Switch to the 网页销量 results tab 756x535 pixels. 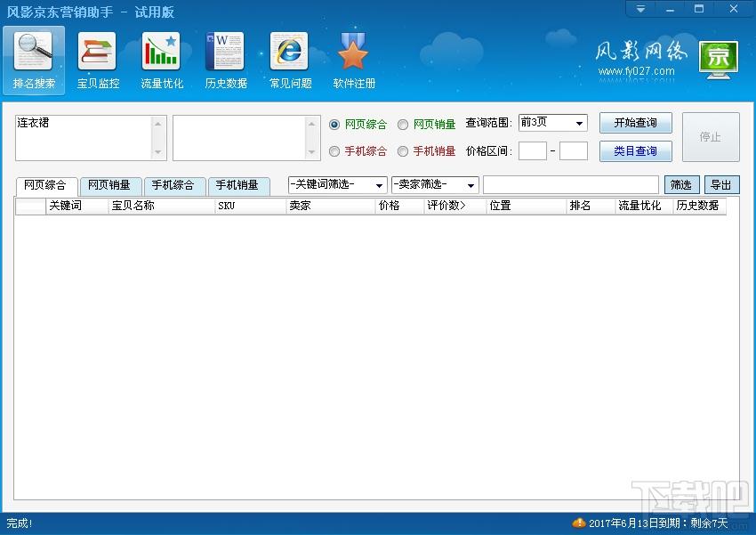111,185
